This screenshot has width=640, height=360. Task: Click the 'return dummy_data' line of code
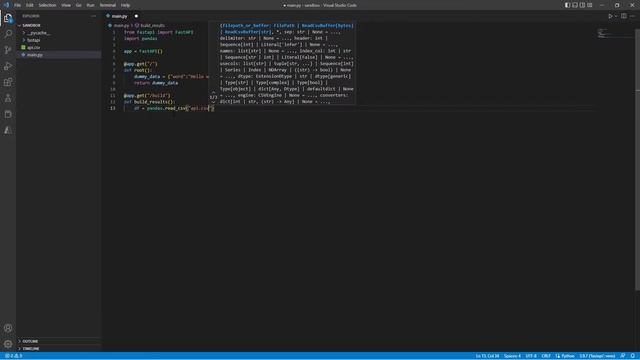(156, 83)
